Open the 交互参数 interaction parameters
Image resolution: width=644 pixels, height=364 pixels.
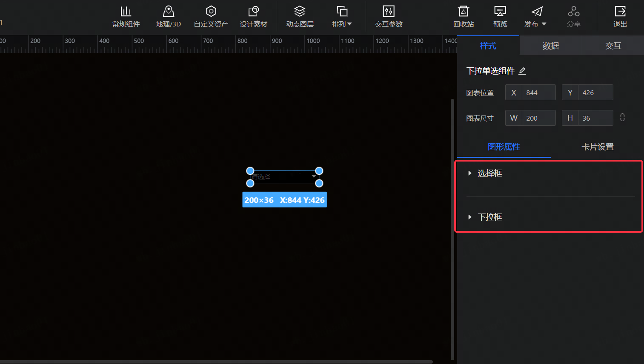pos(389,16)
